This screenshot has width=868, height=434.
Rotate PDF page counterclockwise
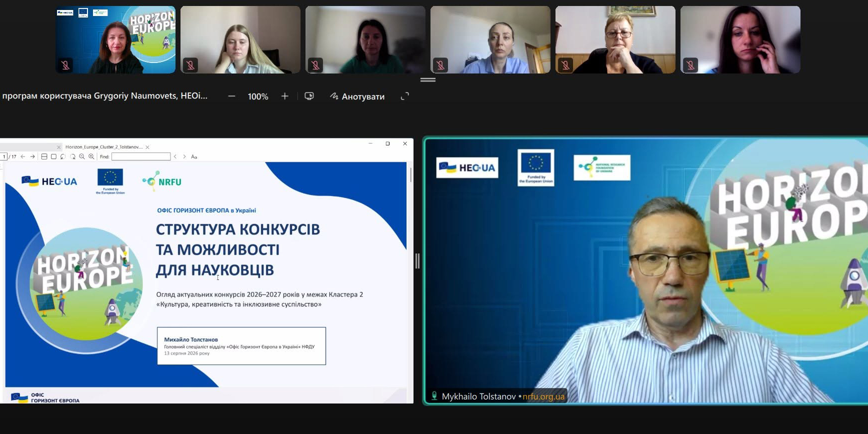click(x=63, y=156)
